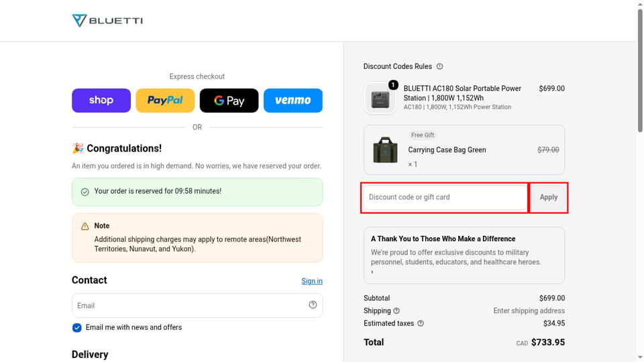Open Sign in link

pos(312,281)
